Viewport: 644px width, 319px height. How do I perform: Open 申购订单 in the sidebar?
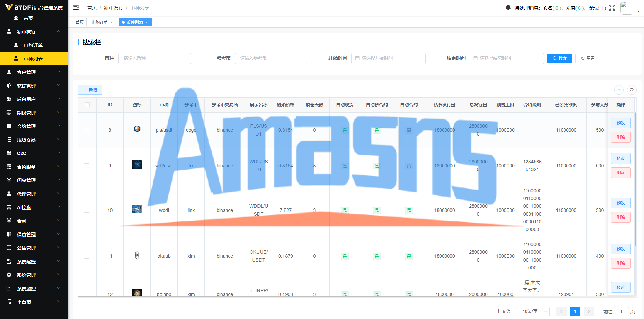pos(34,45)
